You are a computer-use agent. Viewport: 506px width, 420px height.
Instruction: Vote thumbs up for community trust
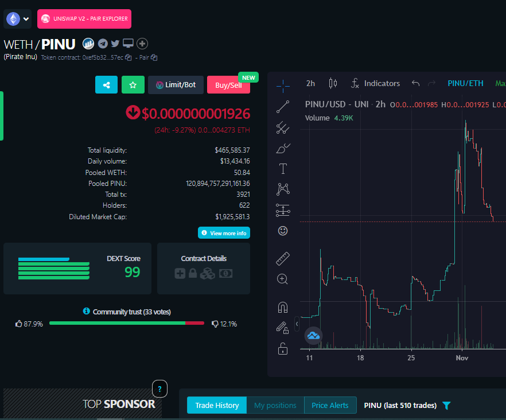pos(19,324)
